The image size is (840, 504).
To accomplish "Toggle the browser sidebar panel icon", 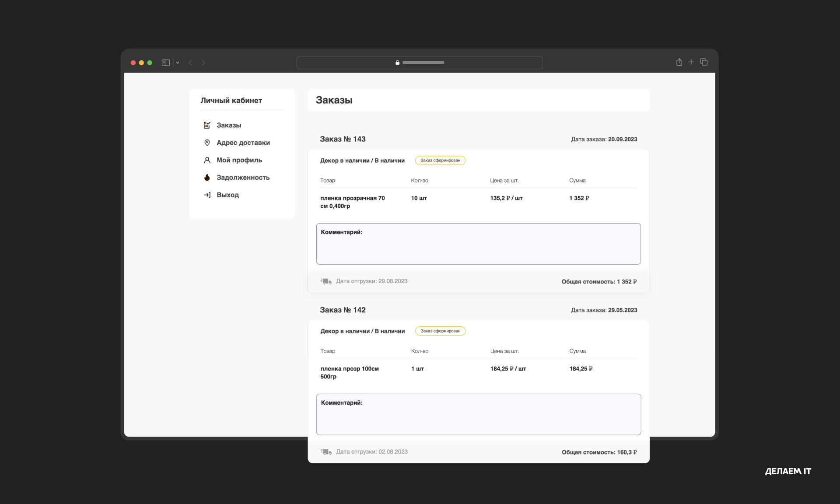I will tap(166, 63).
